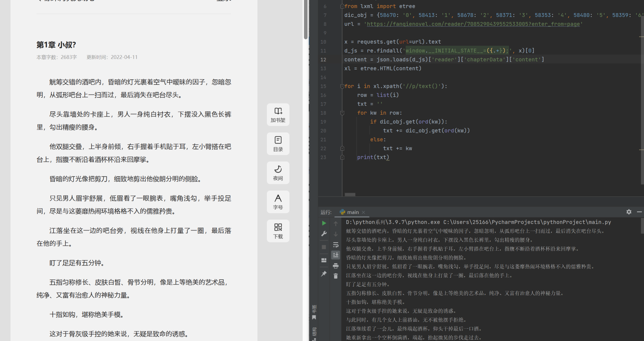Collapse the import fold marker at line 6

(342, 6)
